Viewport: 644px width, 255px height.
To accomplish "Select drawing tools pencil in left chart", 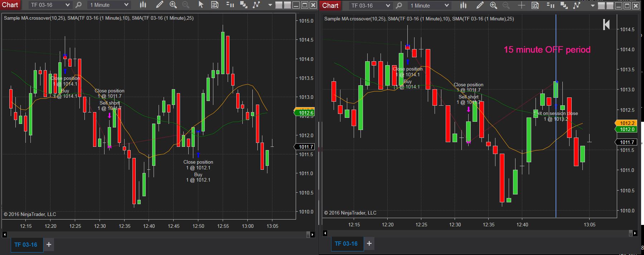I will click(160, 5).
